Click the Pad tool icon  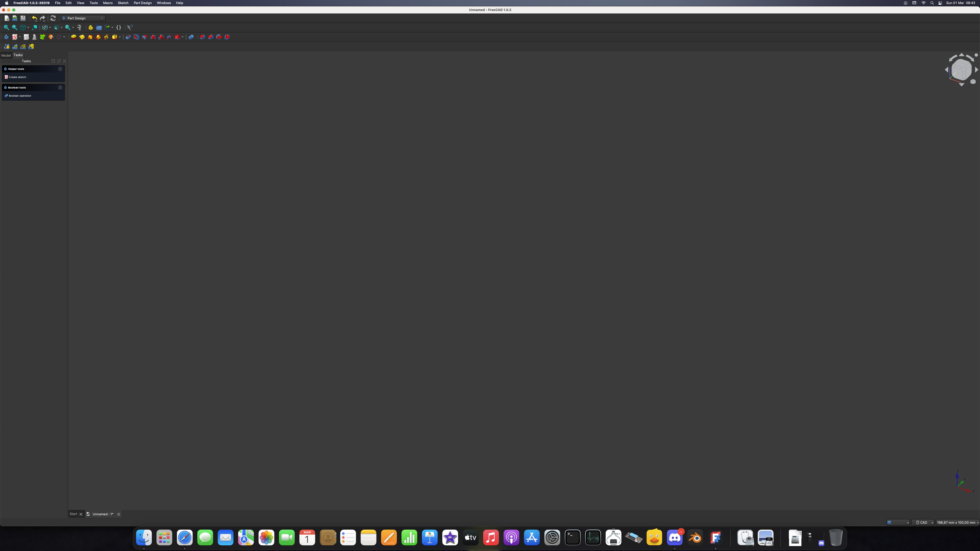coord(73,37)
